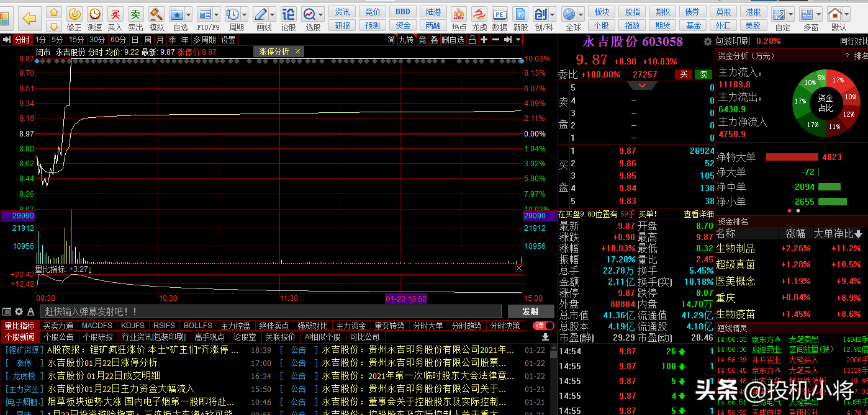The width and height of the screenshot is (868, 415).
Task: Open the 创/科 dropdown arrow
Action: (552, 14)
